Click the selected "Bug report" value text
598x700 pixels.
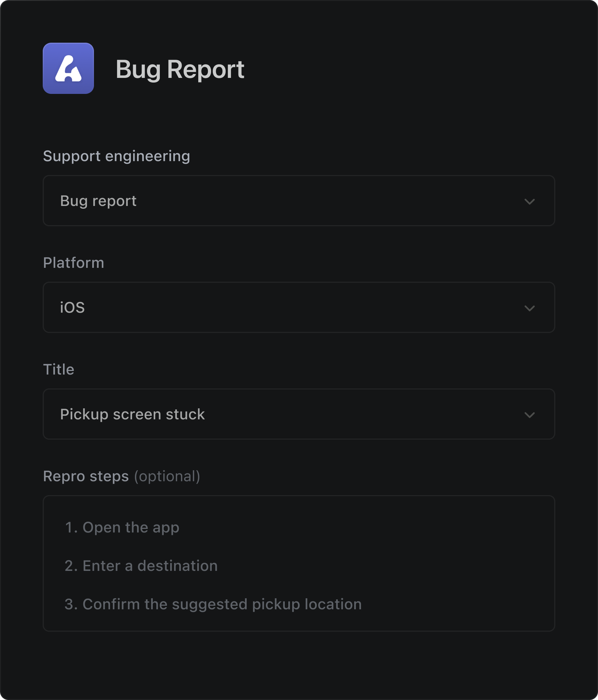pos(98,201)
